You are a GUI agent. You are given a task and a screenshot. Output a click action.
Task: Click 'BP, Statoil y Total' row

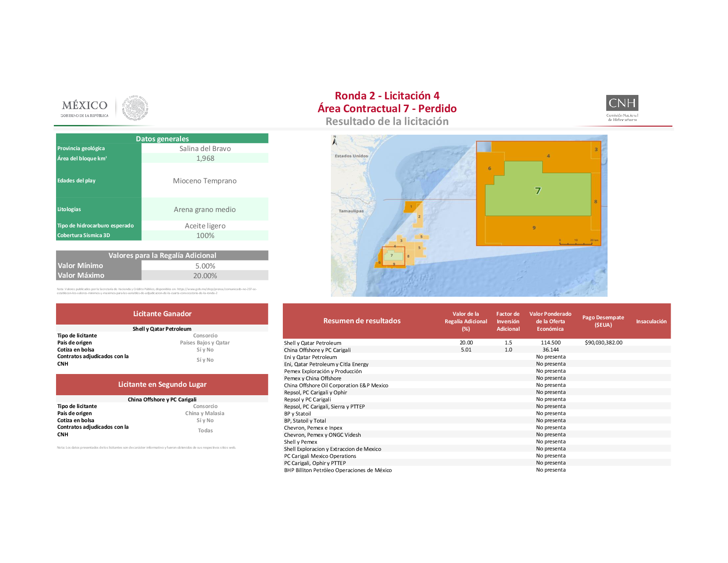click(477, 420)
